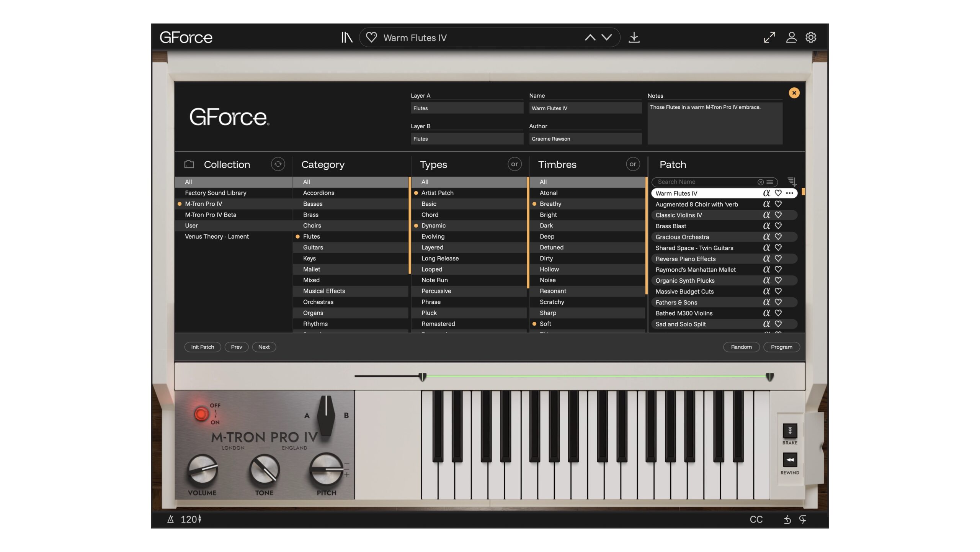Click the Brake button icon
The width and height of the screenshot is (980, 552).
790,431
